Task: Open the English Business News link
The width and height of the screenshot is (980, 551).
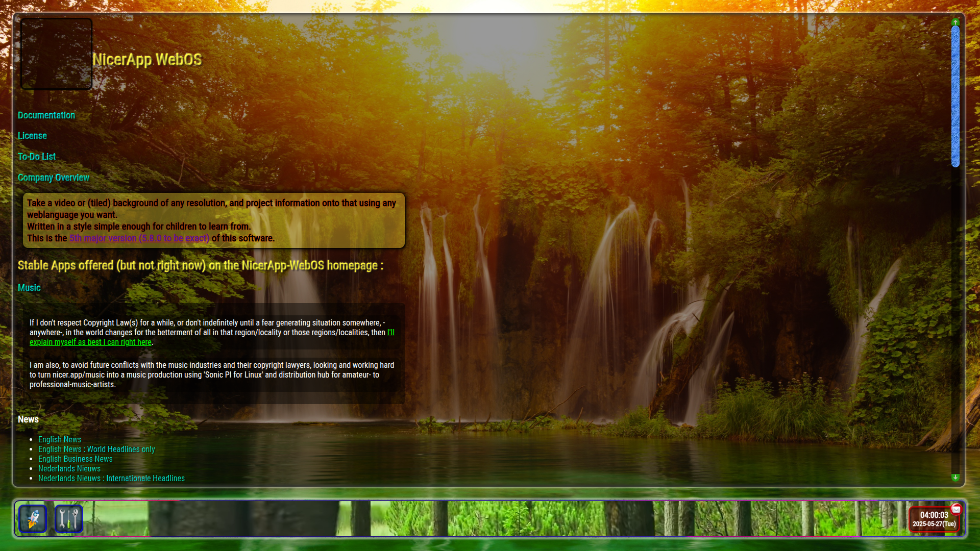Action: [75, 459]
